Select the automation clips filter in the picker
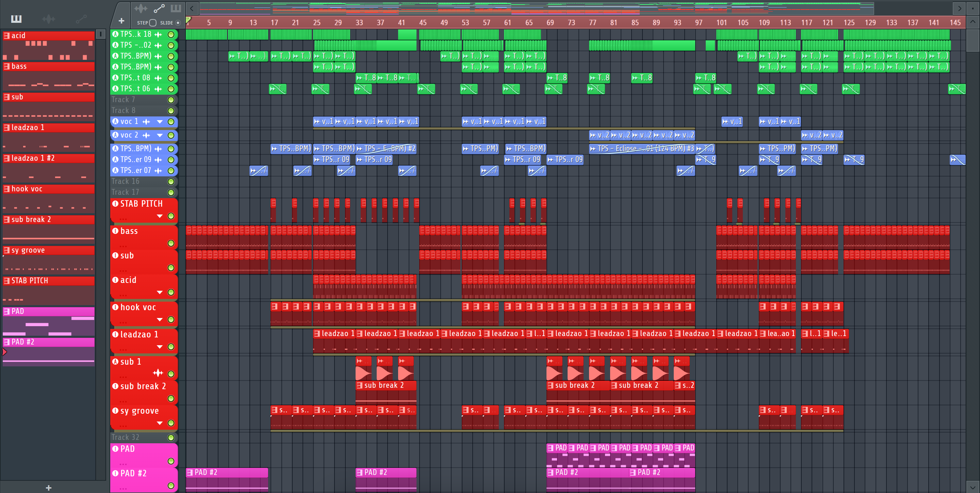This screenshot has width=980, height=493. pyautogui.click(x=81, y=19)
